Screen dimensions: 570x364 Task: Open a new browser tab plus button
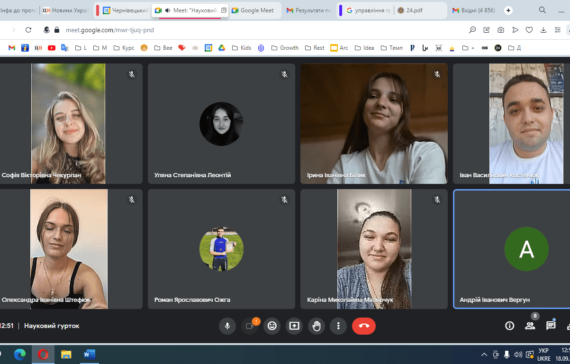point(508,11)
